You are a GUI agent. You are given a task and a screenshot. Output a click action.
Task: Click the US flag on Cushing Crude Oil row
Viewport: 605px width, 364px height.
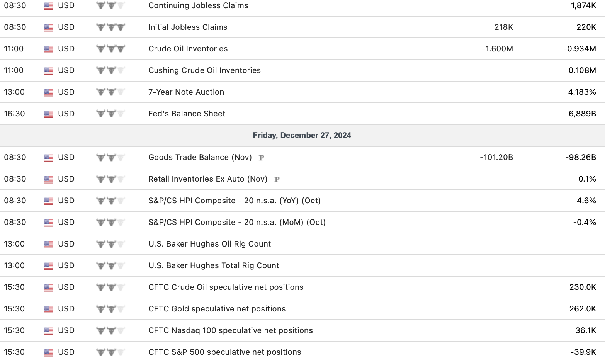point(48,71)
